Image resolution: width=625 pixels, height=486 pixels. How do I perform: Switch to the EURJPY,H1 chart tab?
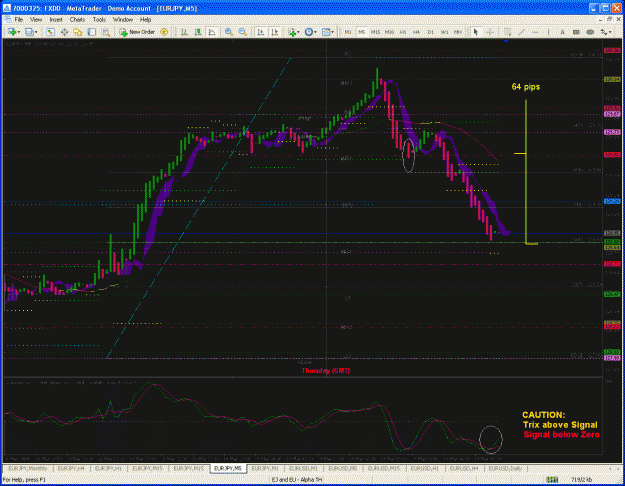point(108,468)
